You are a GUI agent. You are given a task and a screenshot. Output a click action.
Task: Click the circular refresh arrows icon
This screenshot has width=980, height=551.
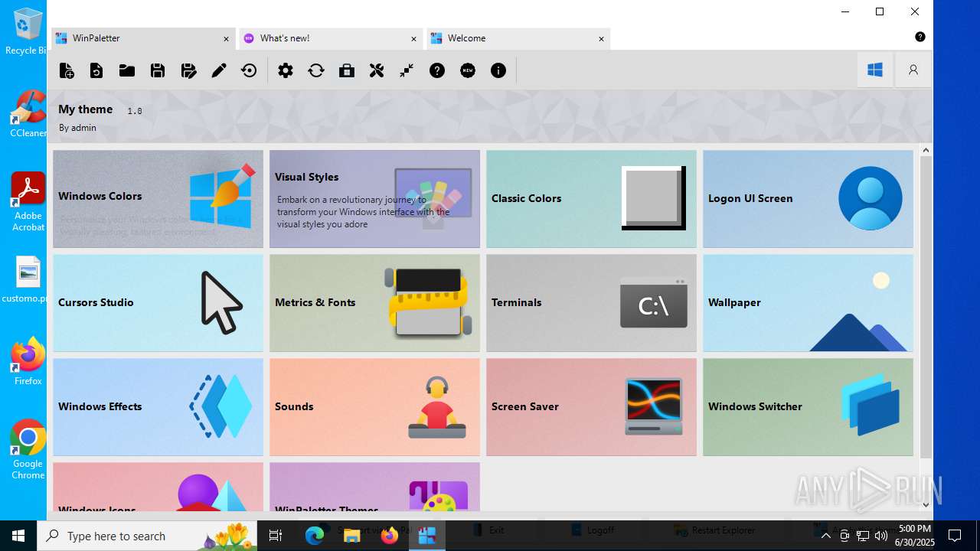(316, 70)
